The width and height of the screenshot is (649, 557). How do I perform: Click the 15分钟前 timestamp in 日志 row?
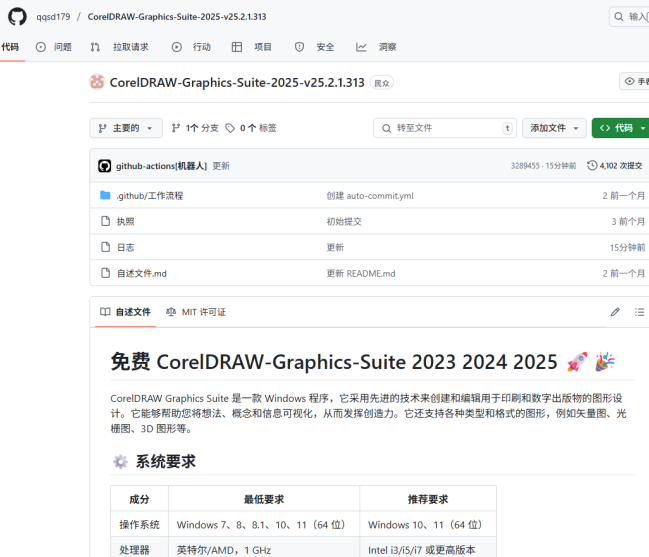click(x=627, y=247)
